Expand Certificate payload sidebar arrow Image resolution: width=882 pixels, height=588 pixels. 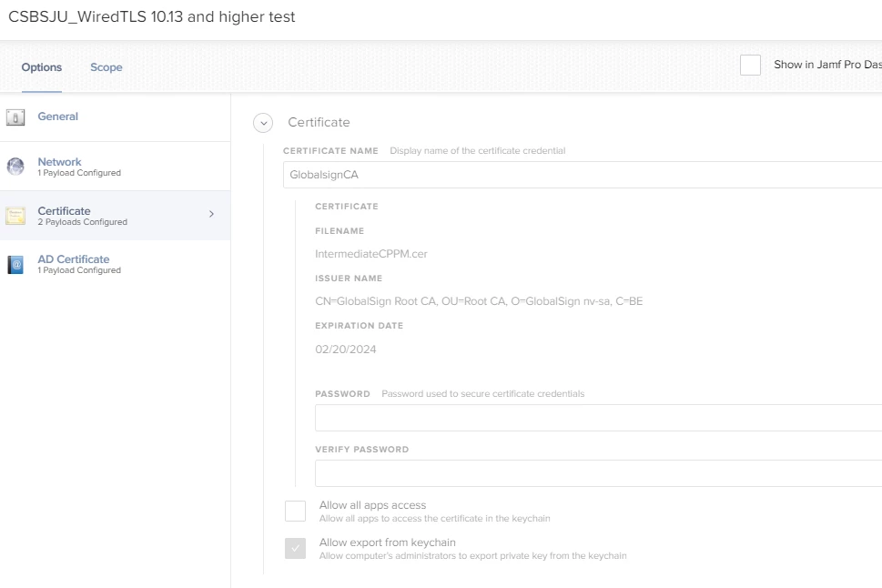pos(211,215)
